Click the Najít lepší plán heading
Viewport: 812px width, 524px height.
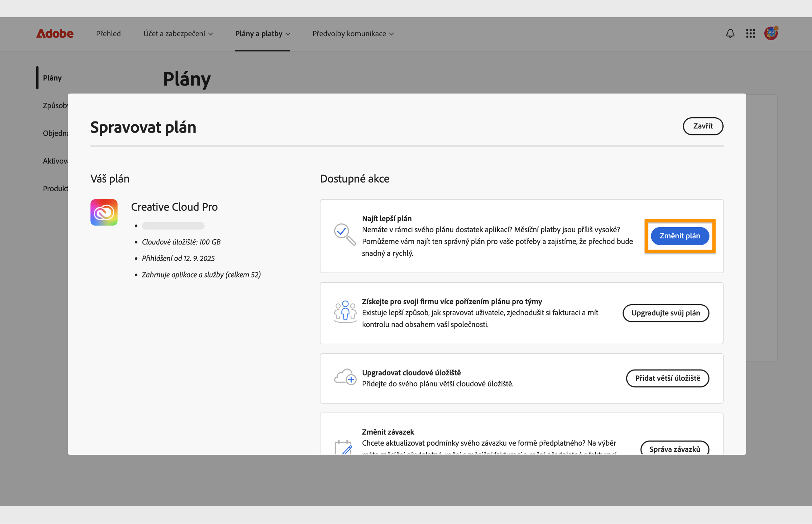387,218
